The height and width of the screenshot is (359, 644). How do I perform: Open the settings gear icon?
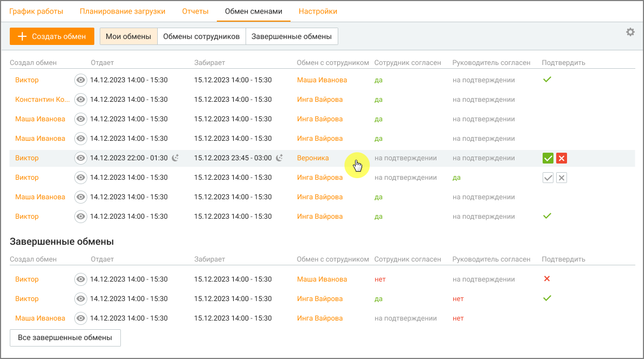630,32
